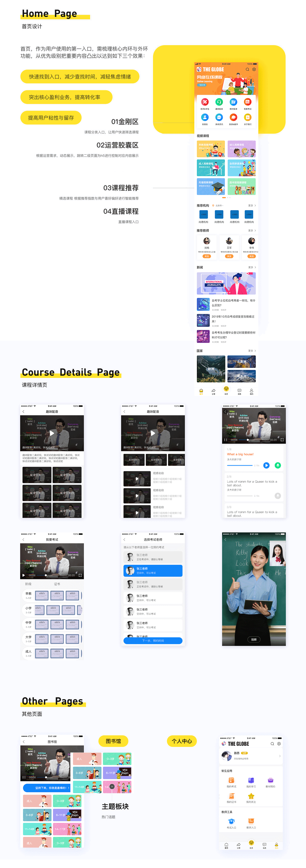The height and width of the screenshot is (868, 306).
Task: Select the highlighted blue 张三老师 teacher row
Action: point(153,571)
